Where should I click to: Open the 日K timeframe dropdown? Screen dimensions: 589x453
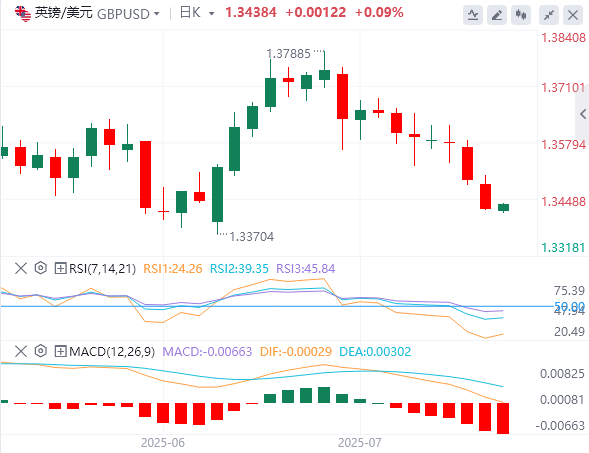[x=197, y=13]
